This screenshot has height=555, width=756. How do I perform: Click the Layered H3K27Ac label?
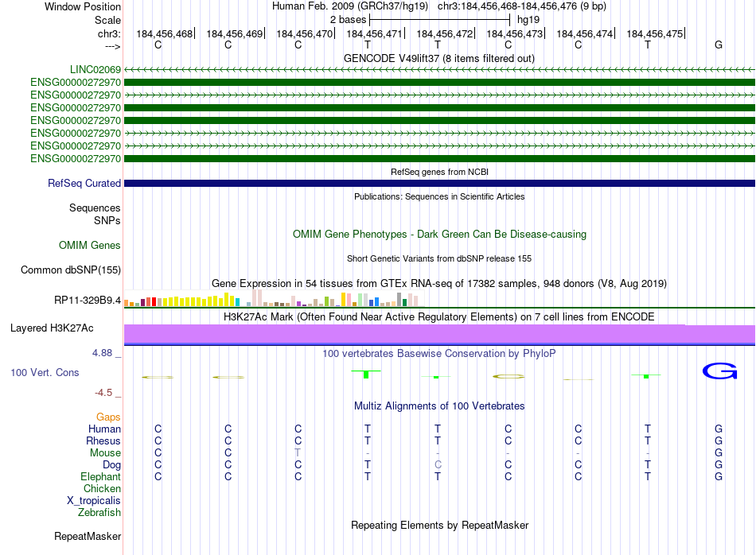click(52, 328)
